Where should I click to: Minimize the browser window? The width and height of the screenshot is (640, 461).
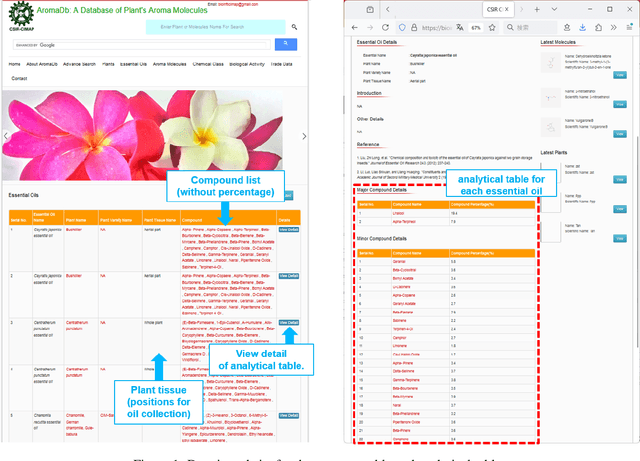pos(590,9)
